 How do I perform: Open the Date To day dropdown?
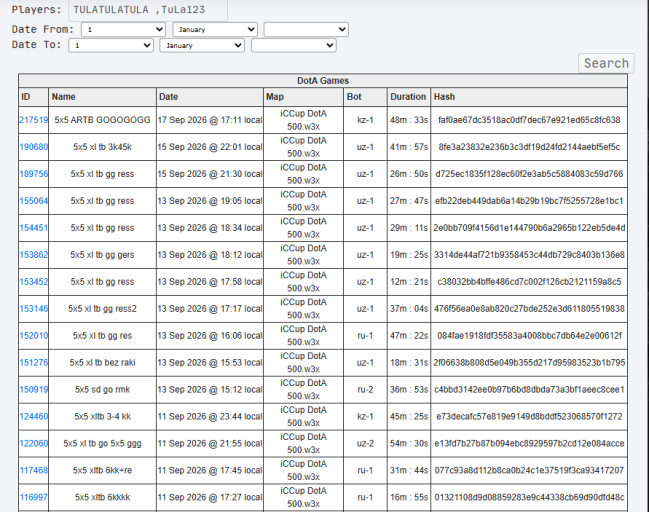(111, 45)
